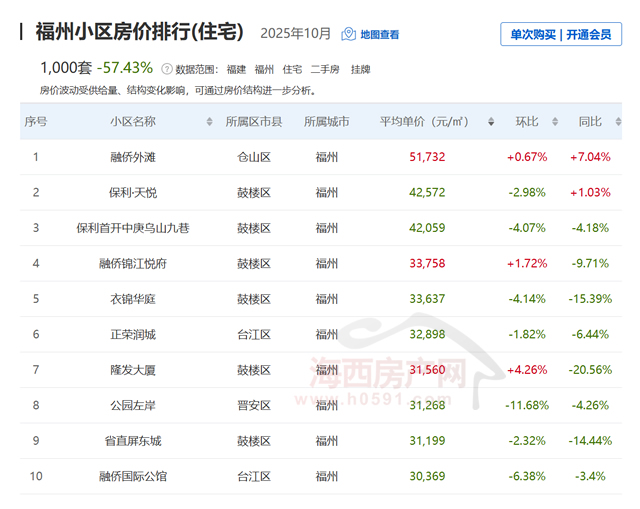Select the 正荣润城 row
The image size is (640, 509).
133,334
